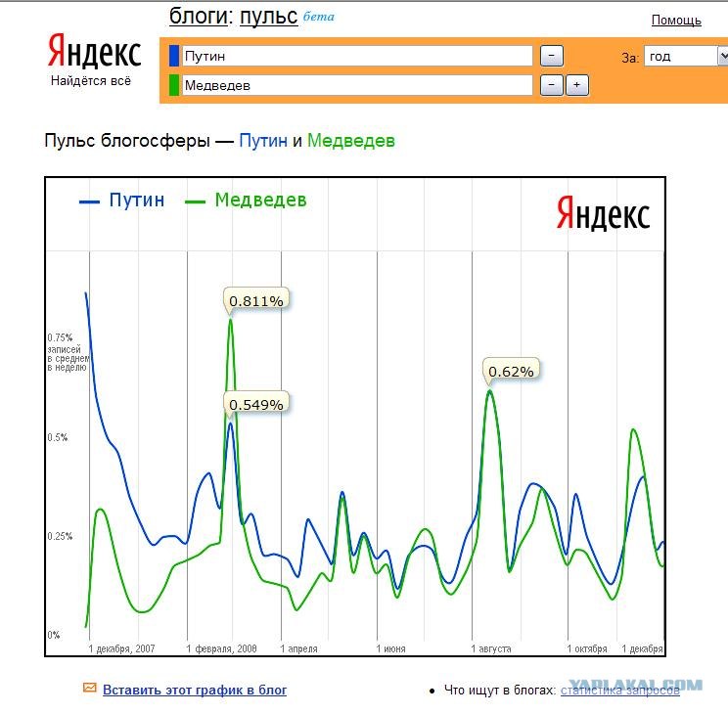Image resolution: width=728 pixels, height=714 pixels.
Task: Click the 0.75% y-axis label
Action: [60, 337]
